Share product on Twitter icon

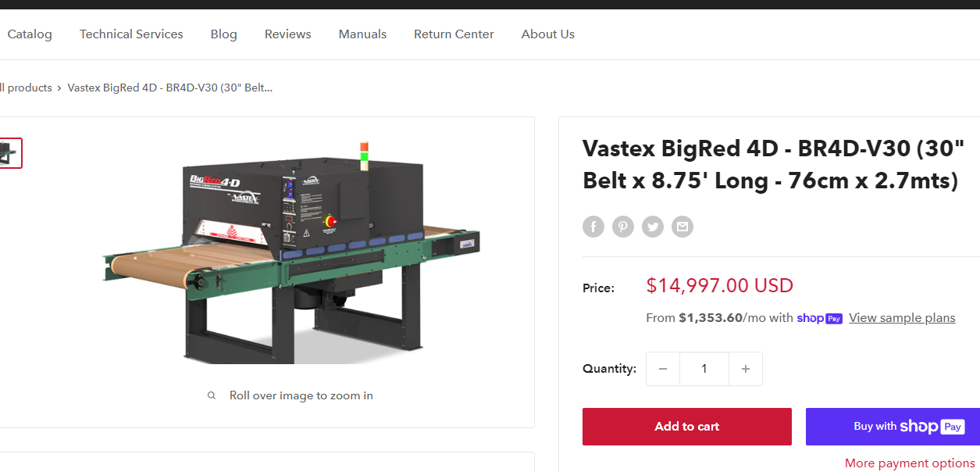pyautogui.click(x=653, y=227)
